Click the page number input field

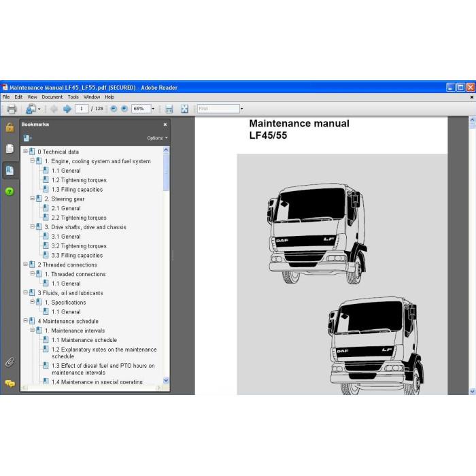(82, 109)
